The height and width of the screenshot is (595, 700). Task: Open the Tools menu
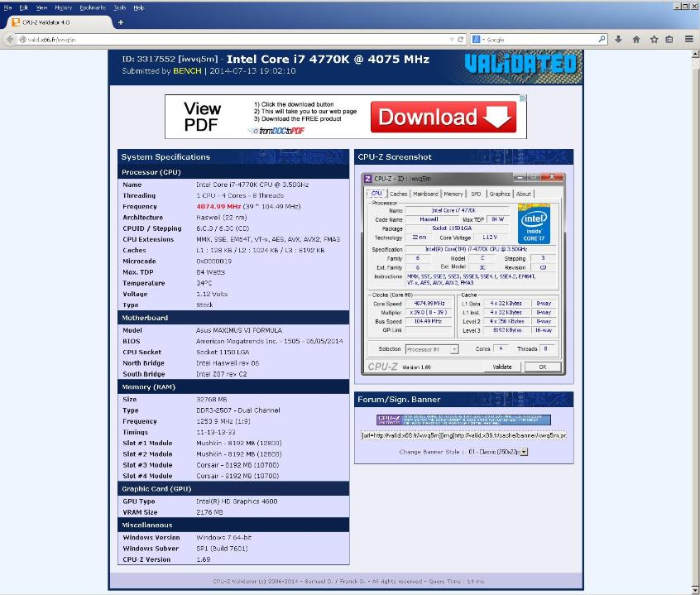click(120, 7)
